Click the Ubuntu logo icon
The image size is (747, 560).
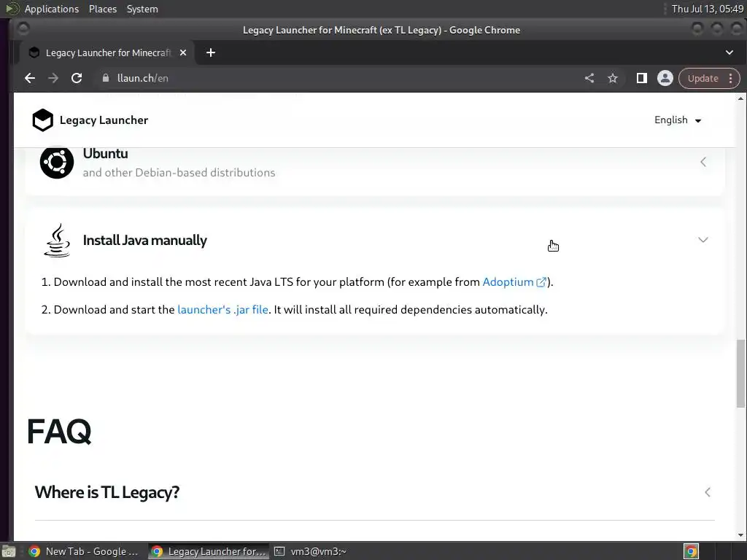(57, 163)
